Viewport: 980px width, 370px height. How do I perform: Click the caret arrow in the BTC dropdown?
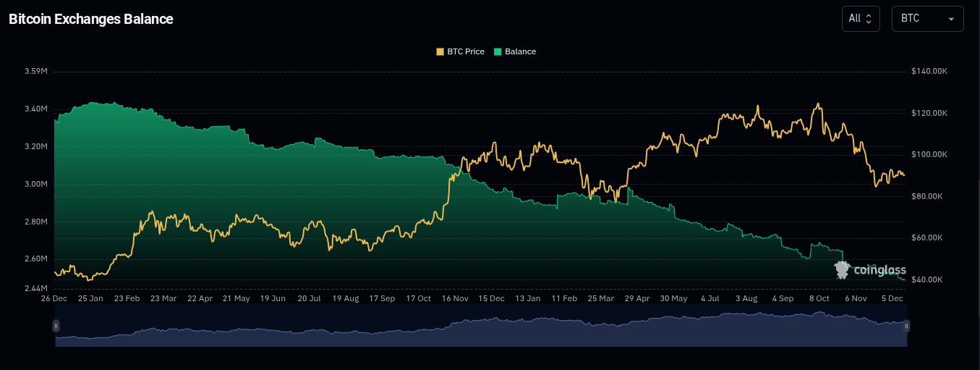click(950, 20)
